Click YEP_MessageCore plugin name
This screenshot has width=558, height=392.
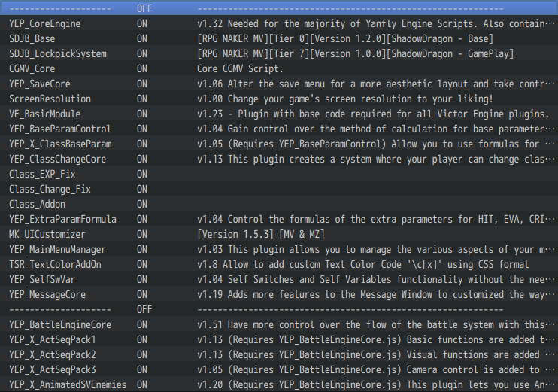47,294
